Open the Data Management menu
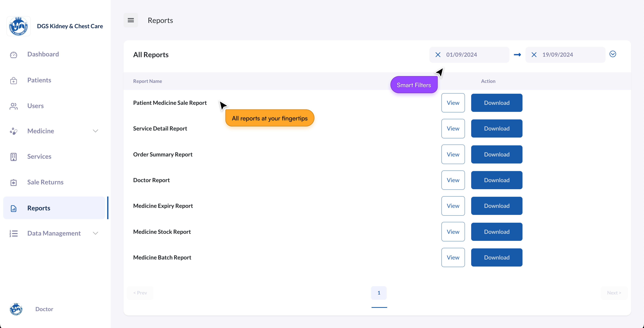 click(54, 233)
